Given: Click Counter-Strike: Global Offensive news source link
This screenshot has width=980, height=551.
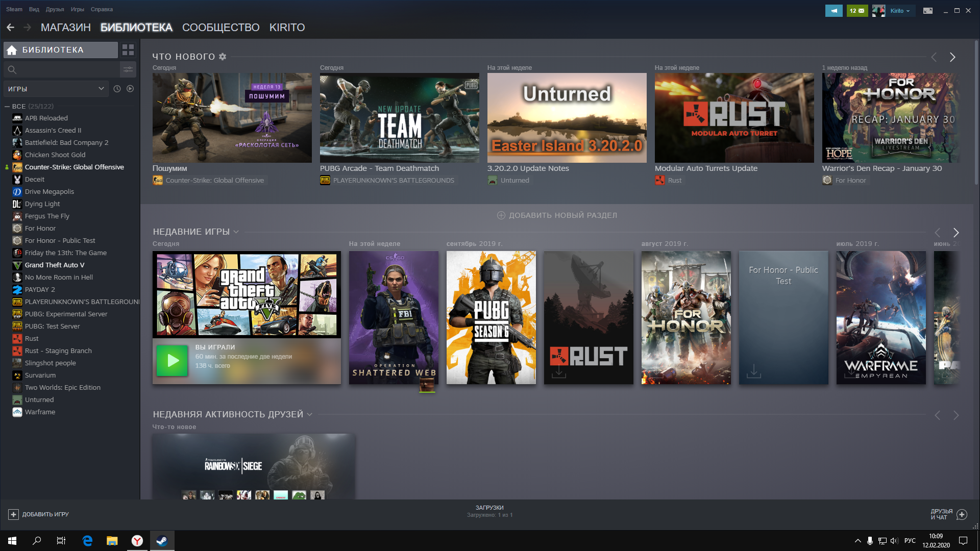Looking at the screenshot, I should point(214,181).
